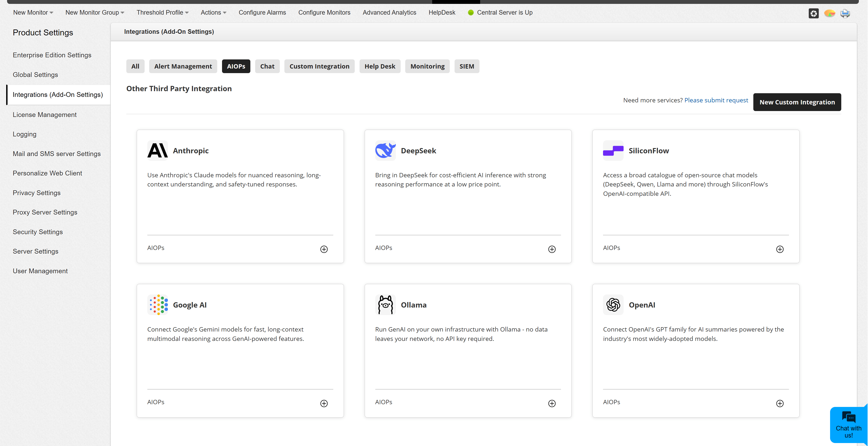The width and height of the screenshot is (868, 446).
Task: Open Proxy Server Settings
Action: pos(45,212)
